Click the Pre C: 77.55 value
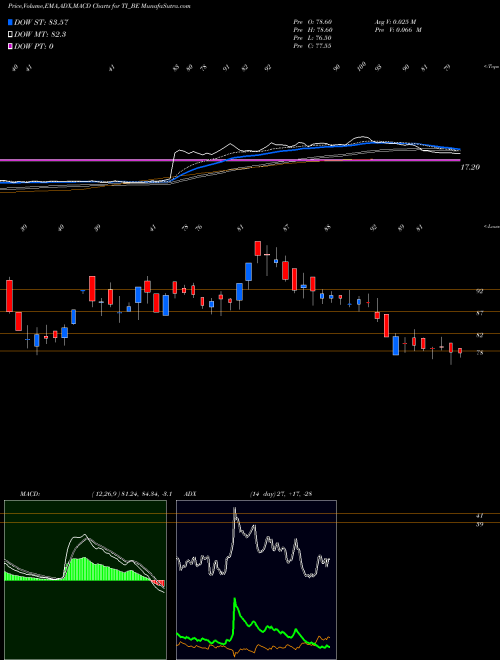 312,46
